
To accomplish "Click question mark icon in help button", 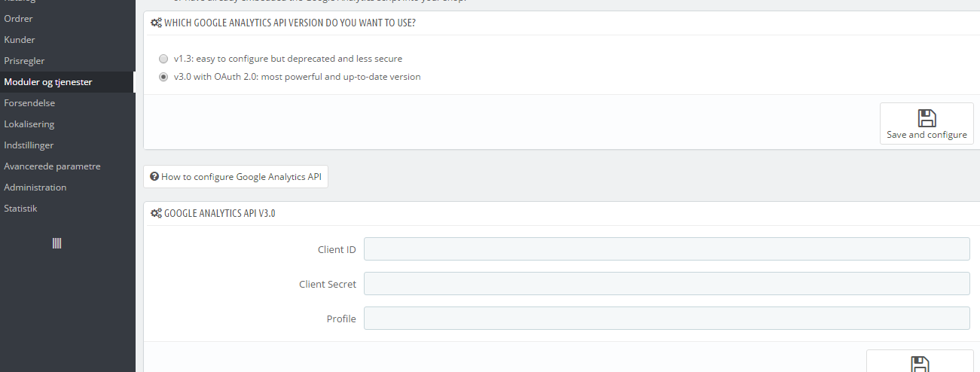I will pyautogui.click(x=154, y=177).
